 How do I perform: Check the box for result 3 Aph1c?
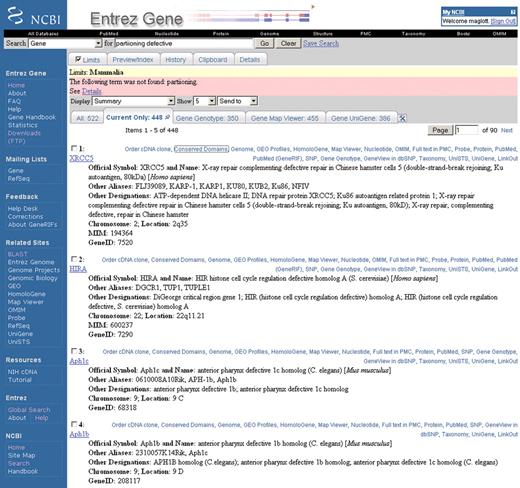click(x=74, y=351)
